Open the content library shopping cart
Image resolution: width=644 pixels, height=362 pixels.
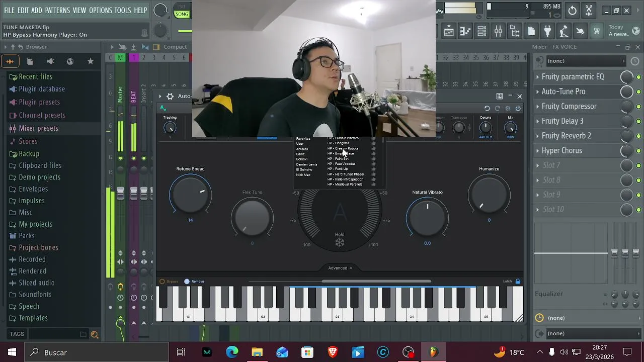(597, 32)
